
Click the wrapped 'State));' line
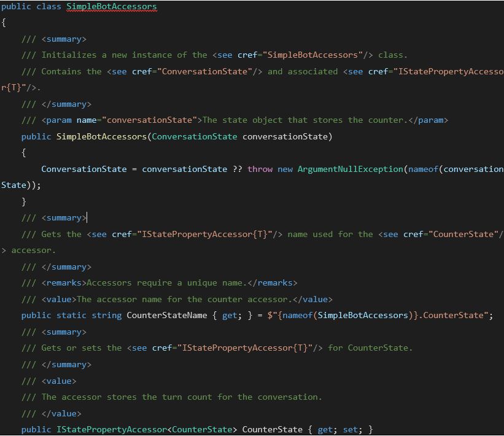coord(21,185)
